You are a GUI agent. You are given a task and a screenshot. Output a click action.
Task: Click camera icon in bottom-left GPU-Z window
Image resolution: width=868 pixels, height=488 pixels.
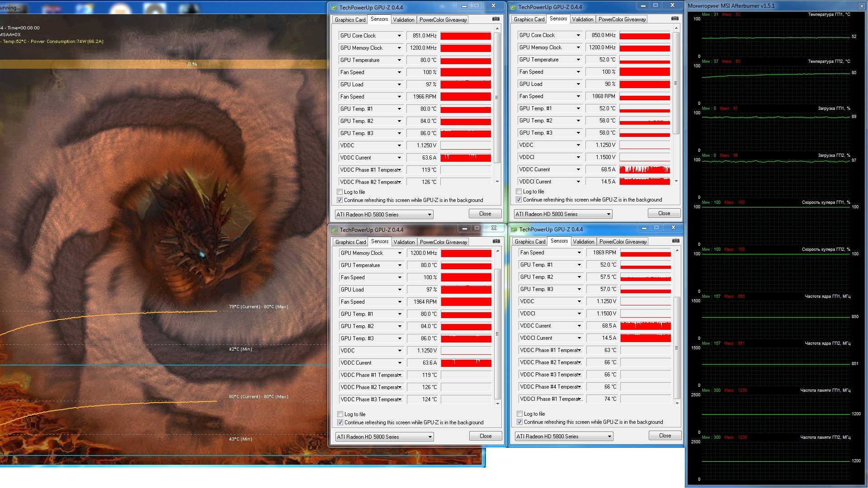coord(496,242)
